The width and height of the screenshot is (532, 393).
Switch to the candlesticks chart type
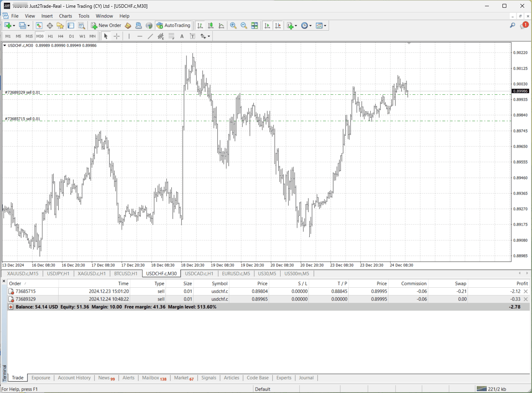pyautogui.click(x=211, y=26)
